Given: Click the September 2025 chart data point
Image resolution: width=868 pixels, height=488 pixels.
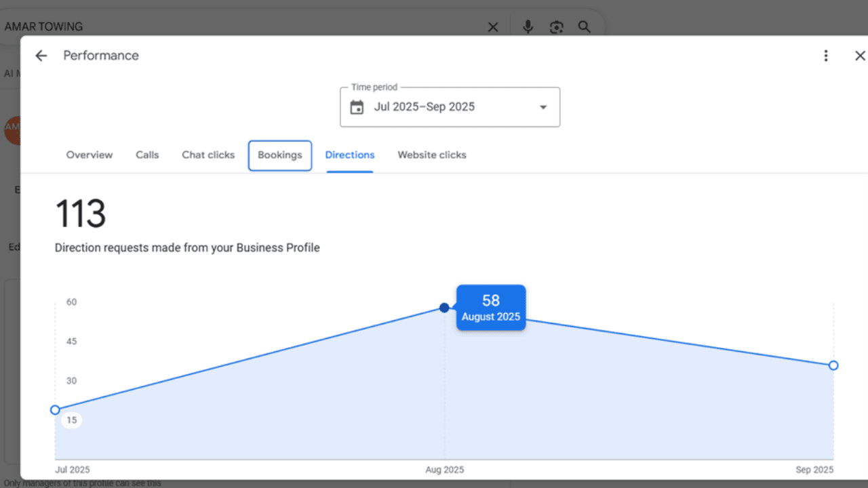Looking at the screenshot, I should (x=833, y=365).
